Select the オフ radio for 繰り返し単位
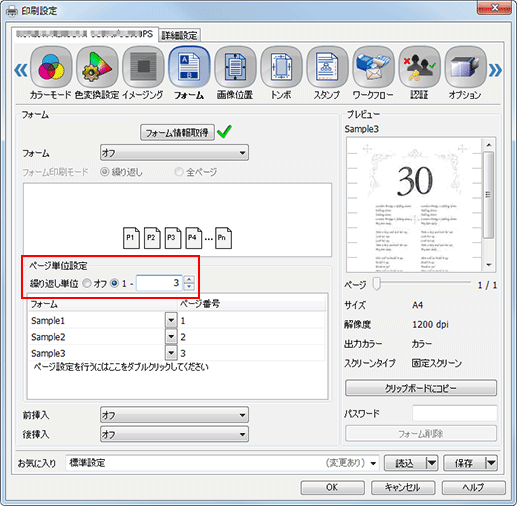 click(x=87, y=283)
